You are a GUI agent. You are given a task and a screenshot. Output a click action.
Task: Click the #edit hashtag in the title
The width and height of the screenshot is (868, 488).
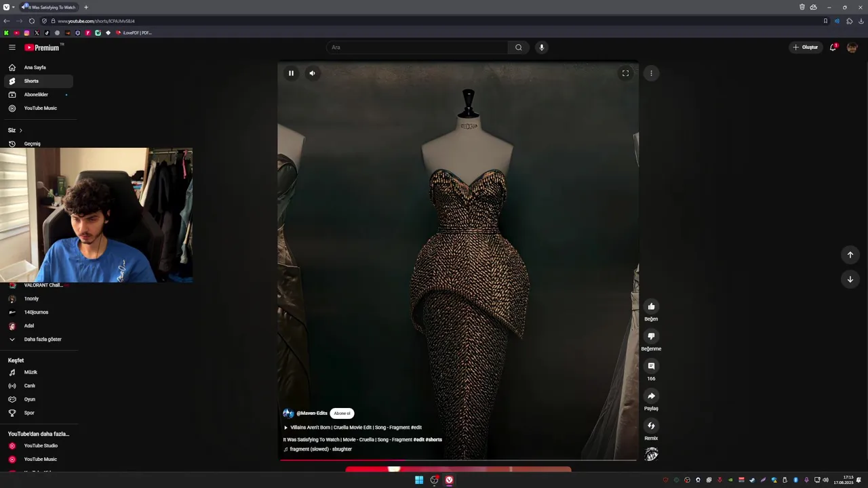pos(418,440)
